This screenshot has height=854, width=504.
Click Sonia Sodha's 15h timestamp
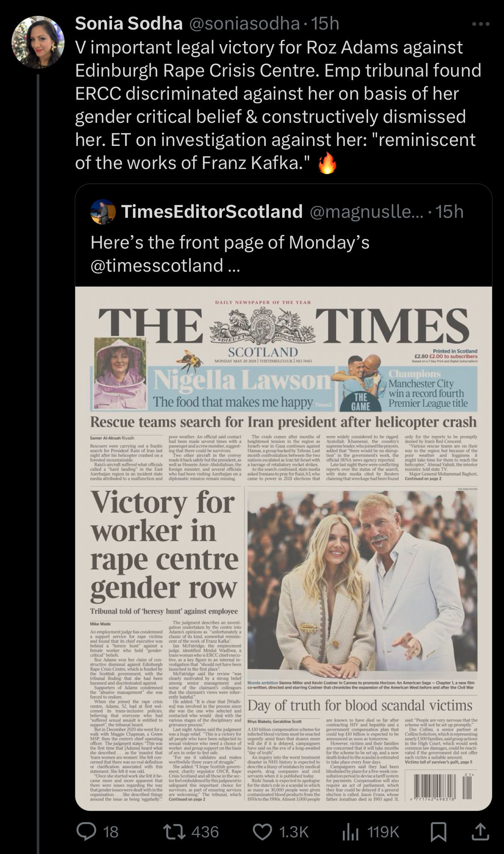tap(325, 24)
